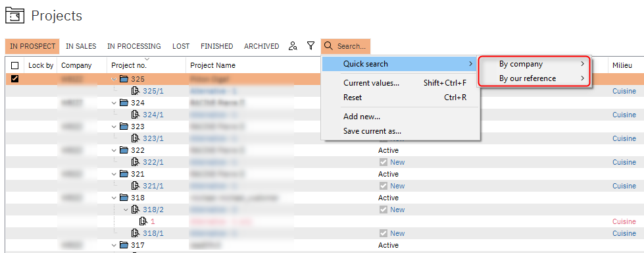Open the user search icon in the toolbar

click(x=293, y=46)
